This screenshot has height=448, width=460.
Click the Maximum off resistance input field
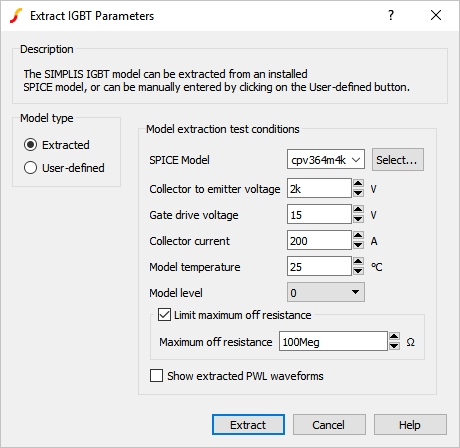point(333,341)
